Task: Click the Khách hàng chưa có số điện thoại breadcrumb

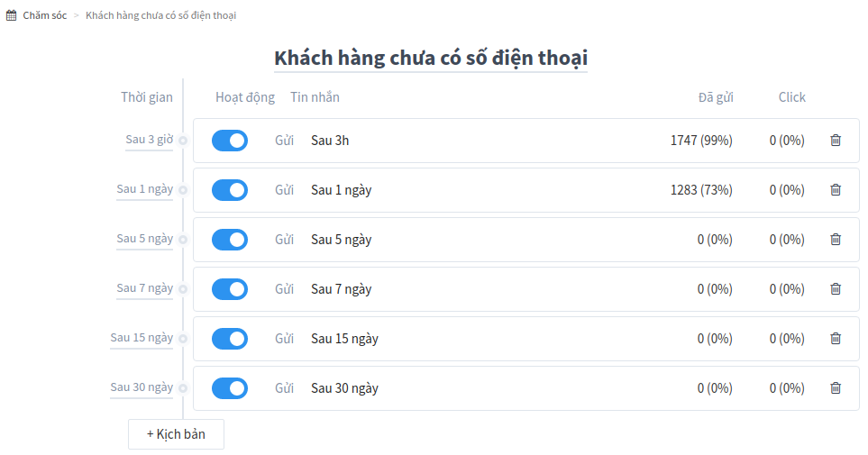Action: click(x=161, y=15)
